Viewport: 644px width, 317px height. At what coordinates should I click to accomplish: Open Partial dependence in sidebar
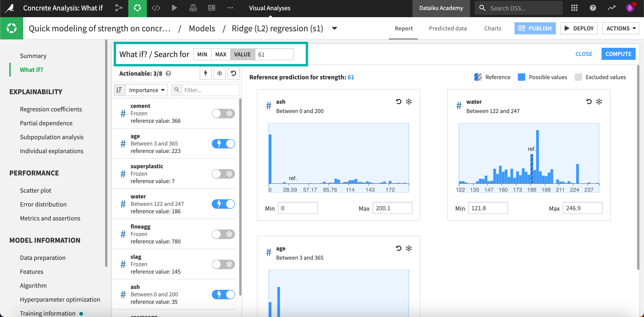46,123
